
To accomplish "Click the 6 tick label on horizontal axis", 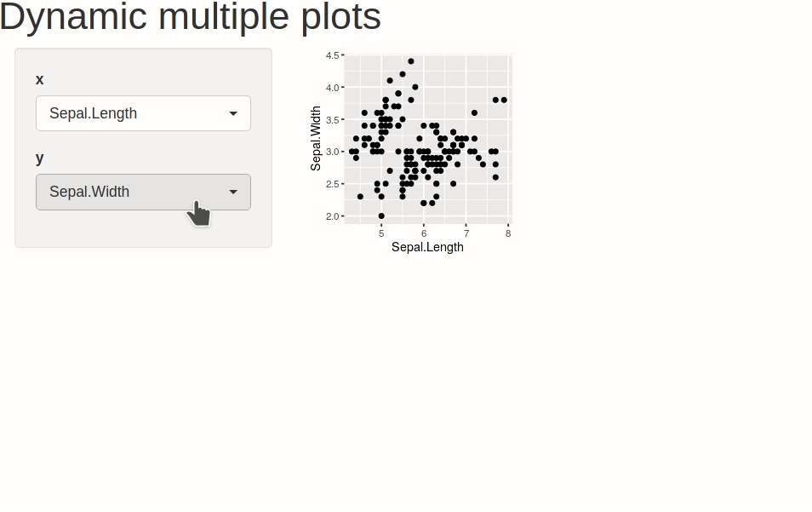I will [x=424, y=233].
